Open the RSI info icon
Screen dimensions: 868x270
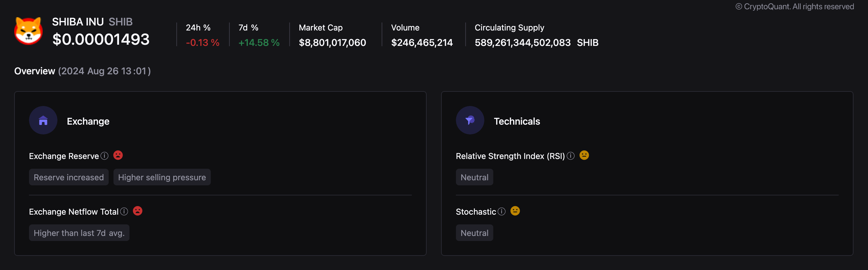click(570, 156)
